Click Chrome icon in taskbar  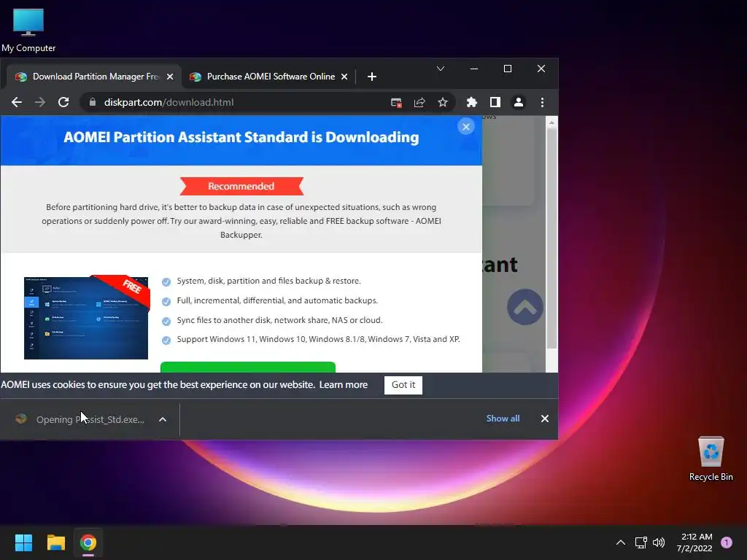88,542
